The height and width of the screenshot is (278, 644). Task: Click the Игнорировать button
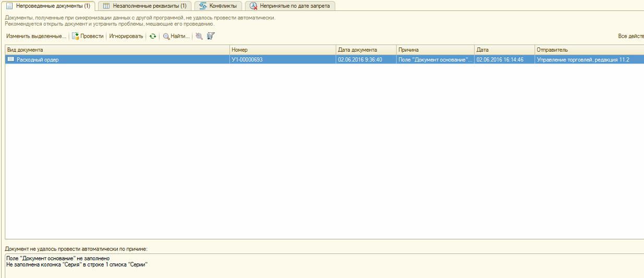(126, 37)
